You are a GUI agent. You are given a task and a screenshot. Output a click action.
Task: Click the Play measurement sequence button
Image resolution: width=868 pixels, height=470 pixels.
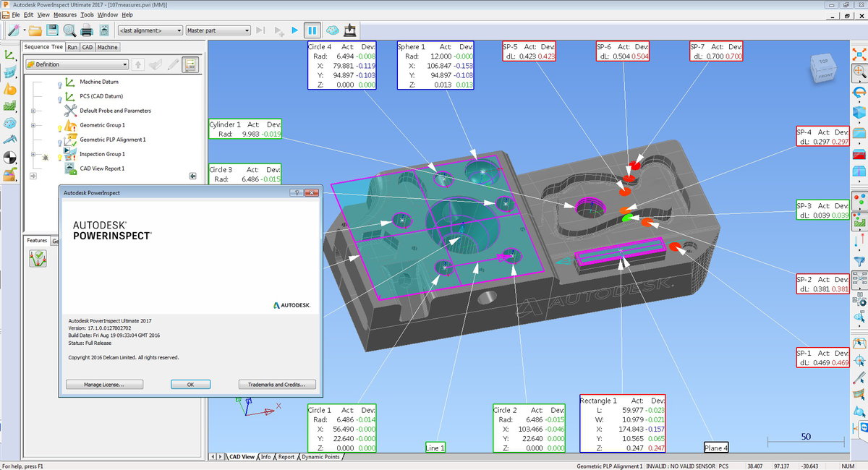(294, 30)
